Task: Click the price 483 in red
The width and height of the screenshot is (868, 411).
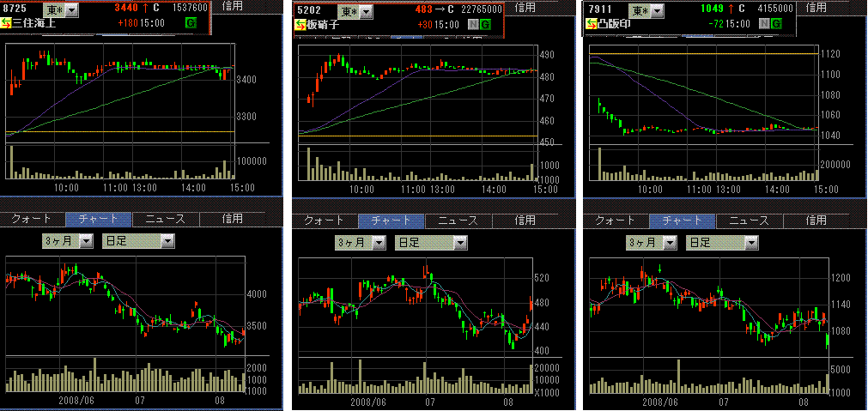Action: [425, 10]
